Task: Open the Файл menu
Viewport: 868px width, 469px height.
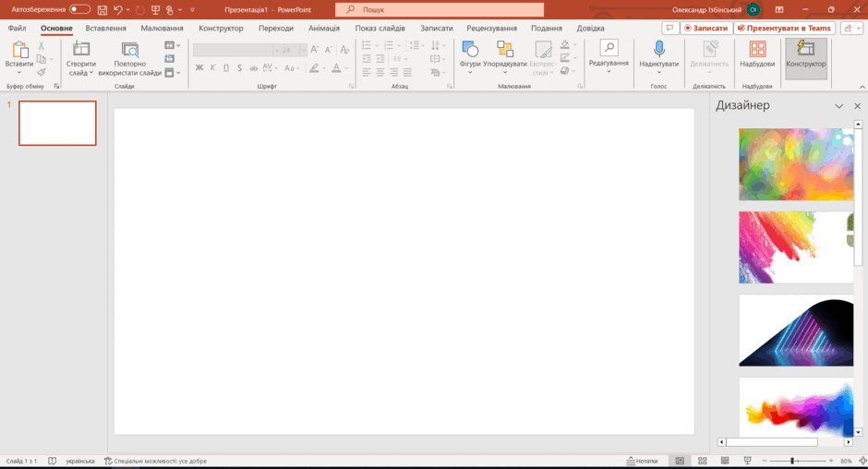Action: coord(18,29)
